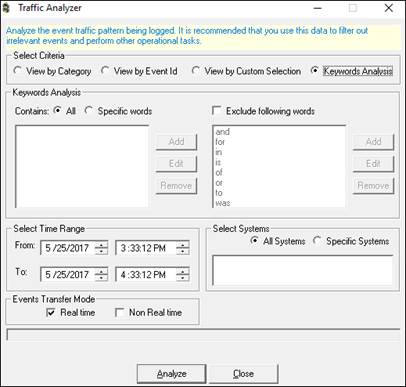Click the analysis progress bar

click(x=203, y=334)
